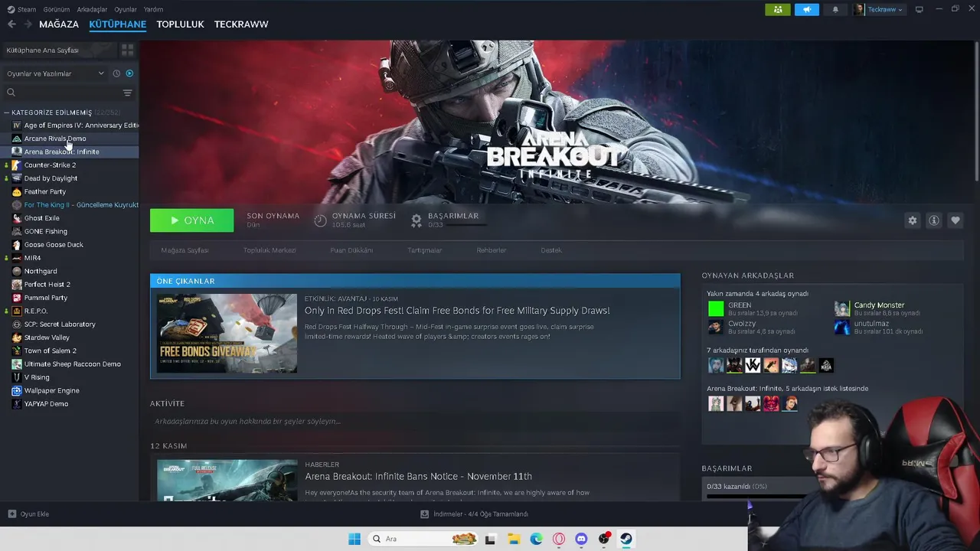The height and width of the screenshot is (551, 980).
Task: Select Goose Goose Duck in the library
Action: (70, 245)
